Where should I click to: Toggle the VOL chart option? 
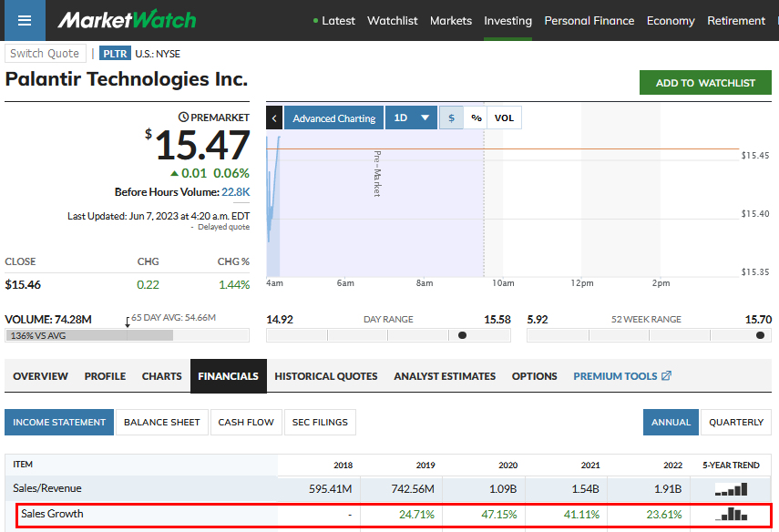(504, 118)
